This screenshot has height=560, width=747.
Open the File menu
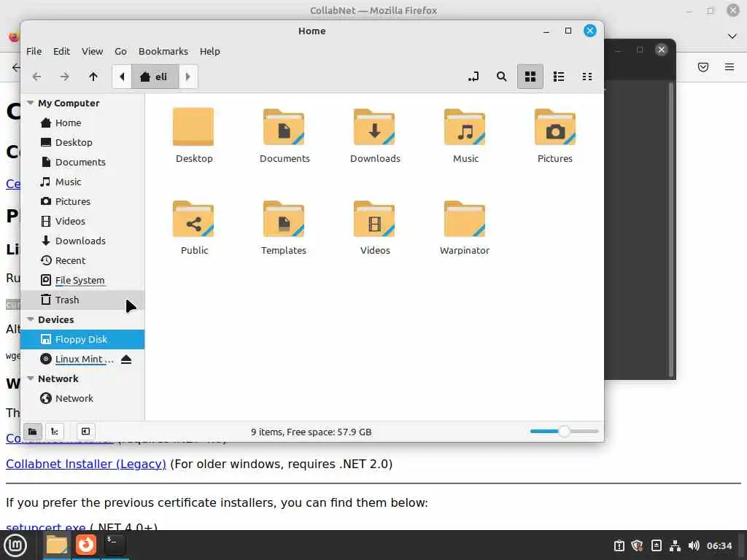tap(34, 51)
